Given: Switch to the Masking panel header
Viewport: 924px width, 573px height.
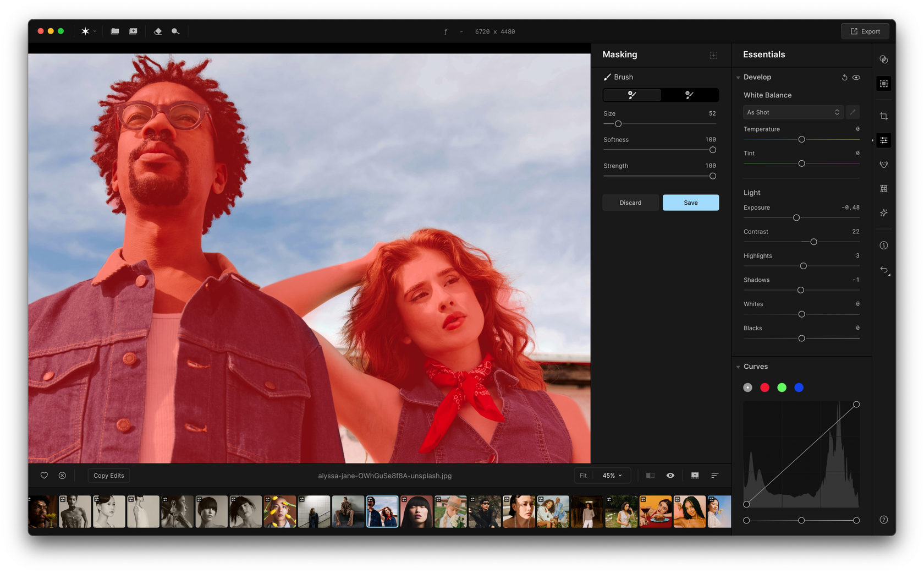Looking at the screenshot, I should pyautogui.click(x=620, y=54).
